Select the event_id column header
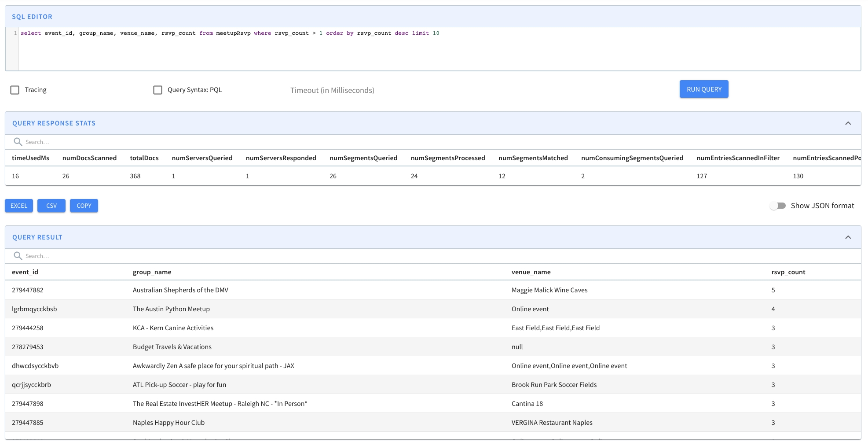Screen dimensions: 868x446 25,272
